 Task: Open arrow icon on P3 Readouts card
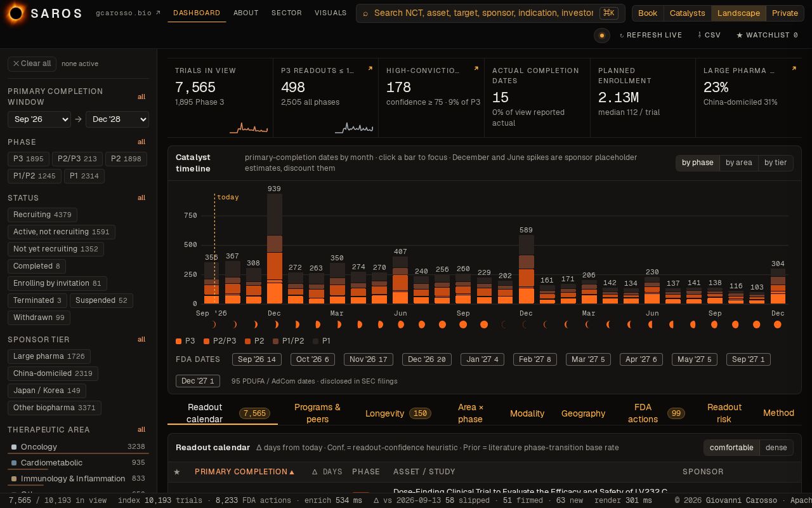[370, 69]
